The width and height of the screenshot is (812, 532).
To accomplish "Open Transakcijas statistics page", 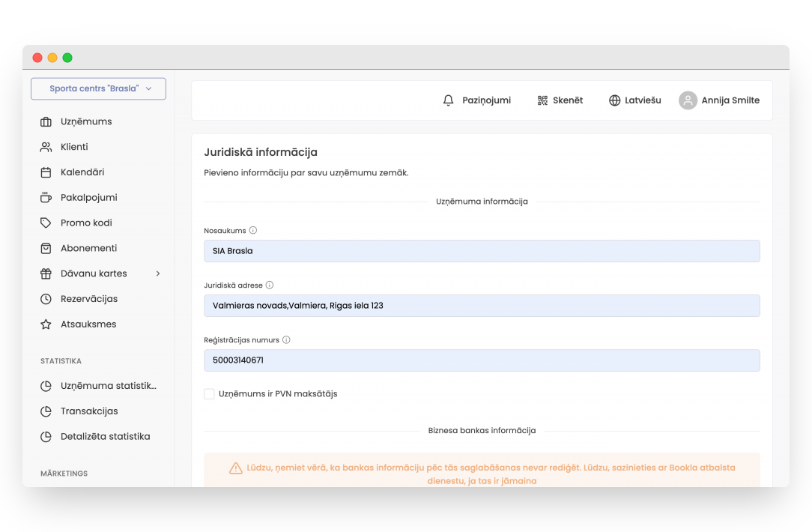I will pos(89,411).
